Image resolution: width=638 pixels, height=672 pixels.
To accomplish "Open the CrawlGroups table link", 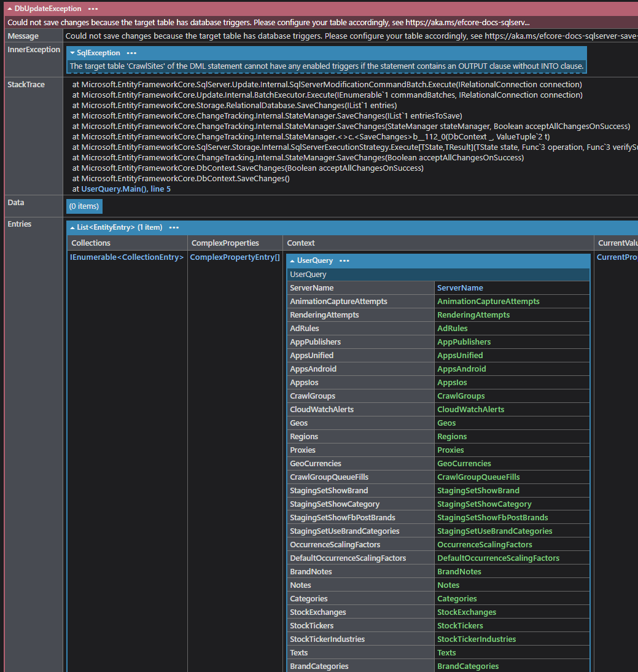I will 461,396.
